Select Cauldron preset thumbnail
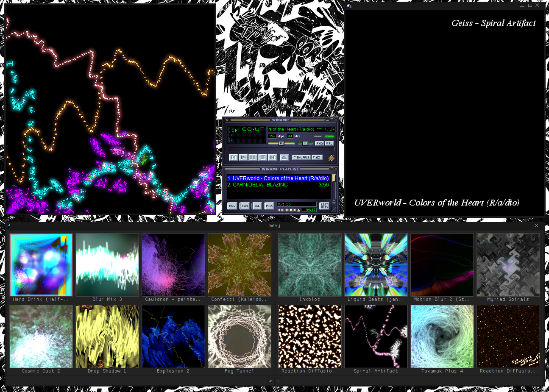Screen dimensions: 549x392 click(173, 265)
